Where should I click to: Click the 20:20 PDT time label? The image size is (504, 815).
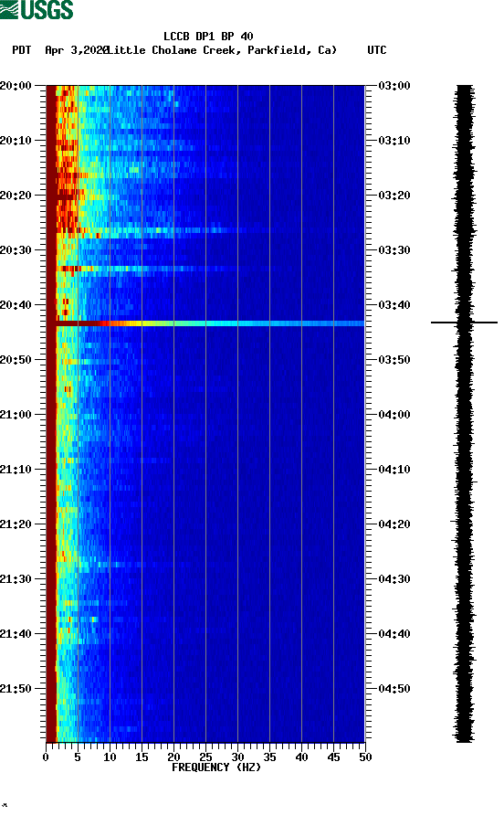(16, 196)
